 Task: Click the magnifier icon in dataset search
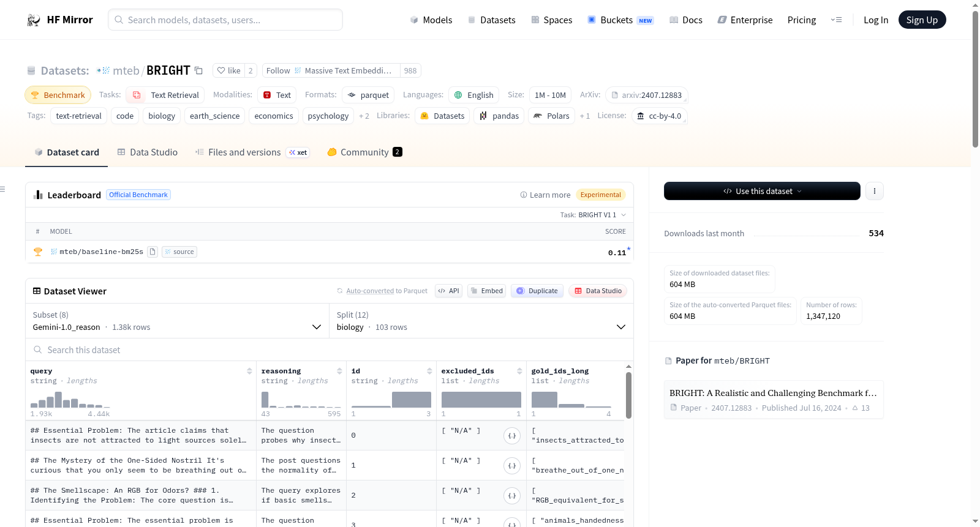(x=37, y=349)
